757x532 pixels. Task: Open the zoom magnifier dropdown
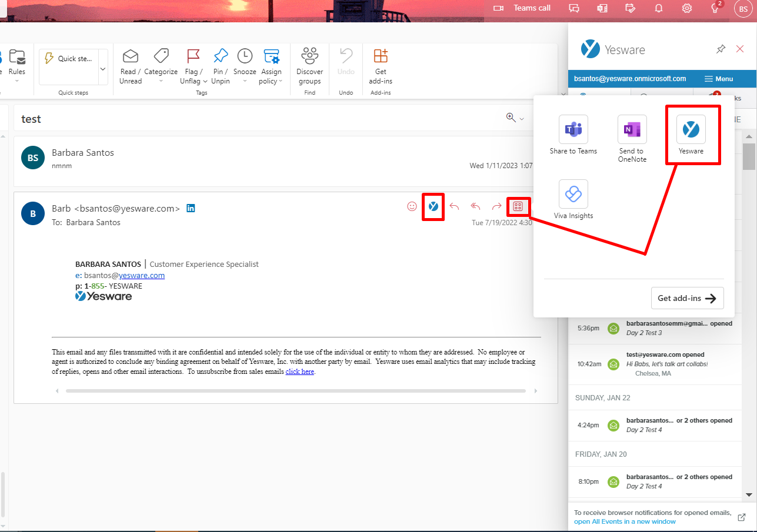click(x=515, y=118)
